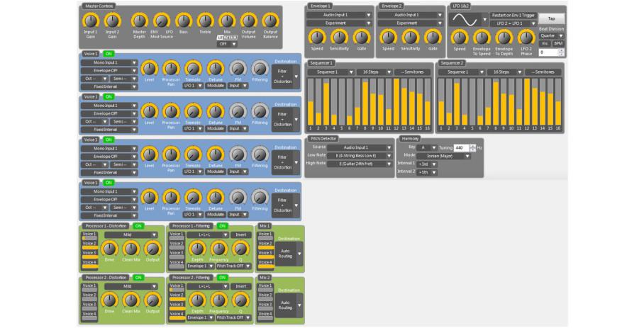Click the Processor 1 Distortion Drive knob

point(109,248)
